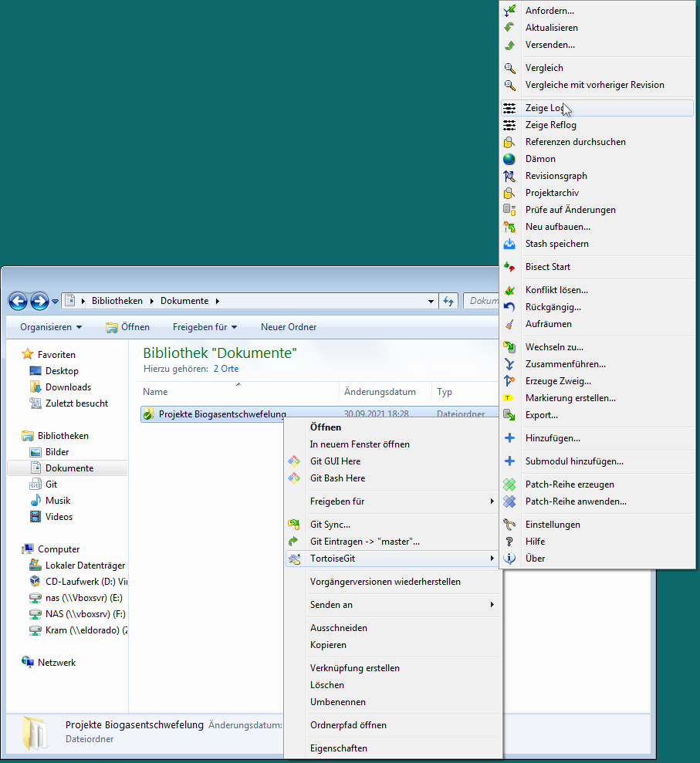Click the Zeige Log icon
Screen dimensions: 700x763
(509, 108)
